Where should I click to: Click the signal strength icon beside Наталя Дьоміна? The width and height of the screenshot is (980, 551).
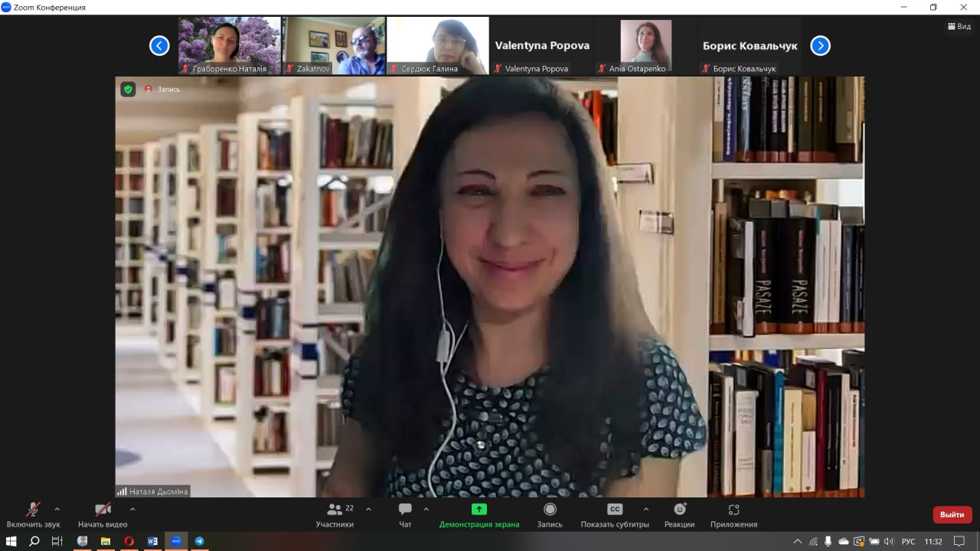pyautogui.click(x=122, y=491)
